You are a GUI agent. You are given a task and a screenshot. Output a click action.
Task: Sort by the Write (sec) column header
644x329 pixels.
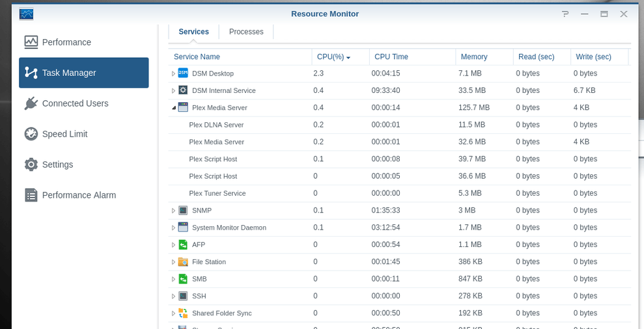point(599,57)
